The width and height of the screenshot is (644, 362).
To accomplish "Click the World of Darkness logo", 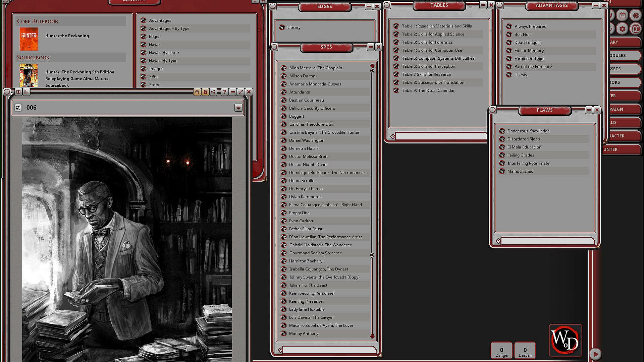I will [565, 340].
